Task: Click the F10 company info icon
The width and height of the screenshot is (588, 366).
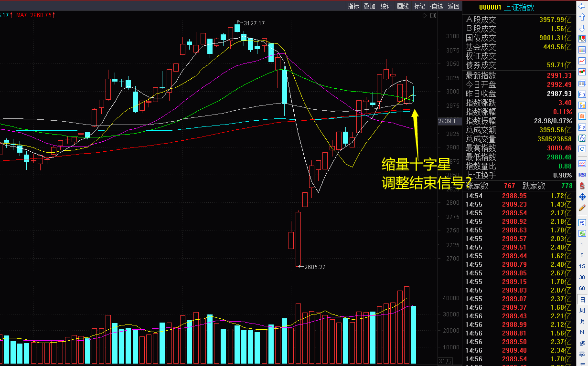Action: pyautogui.click(x=582, y=94)
